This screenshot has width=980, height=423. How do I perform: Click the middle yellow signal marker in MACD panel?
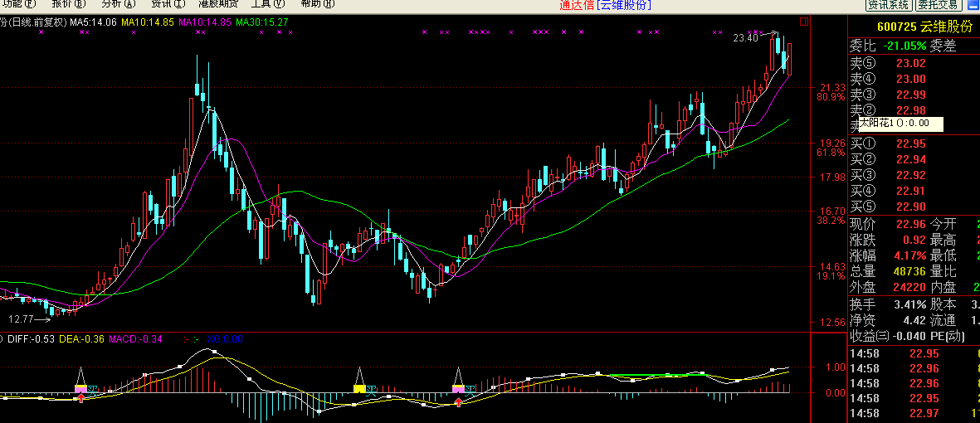pos(359,388)
